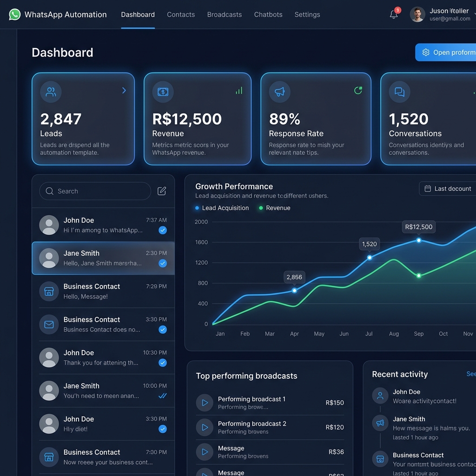Go to the Broadcasts tab
This screenshot has width=476, height=476.
(225, 14)
